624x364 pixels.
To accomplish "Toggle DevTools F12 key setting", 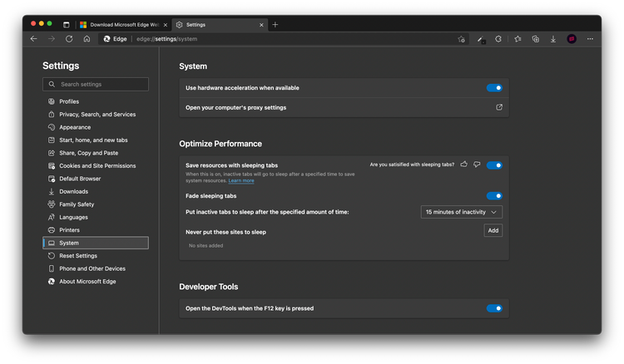I will [x=494, y=308].
